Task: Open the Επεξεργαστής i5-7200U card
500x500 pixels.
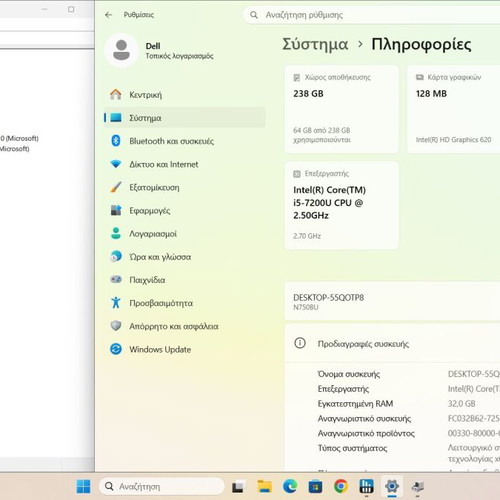Action: tap(342, 205)
